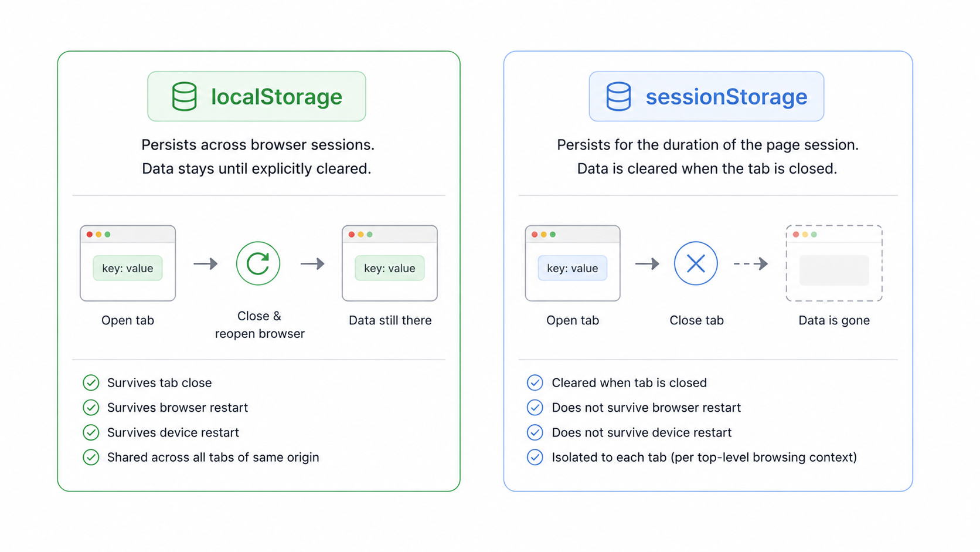Select the localStorage heading badge
980x552 pixels.
tap(257, 96)
